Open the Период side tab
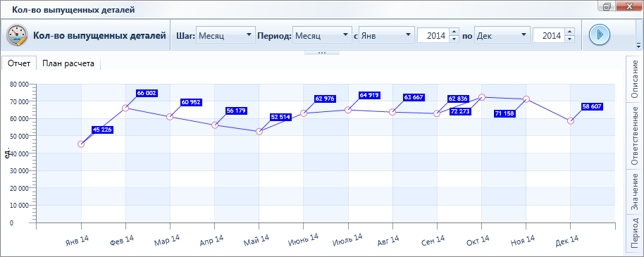Viewport: 644px width, 257px height. click(635, 234)
